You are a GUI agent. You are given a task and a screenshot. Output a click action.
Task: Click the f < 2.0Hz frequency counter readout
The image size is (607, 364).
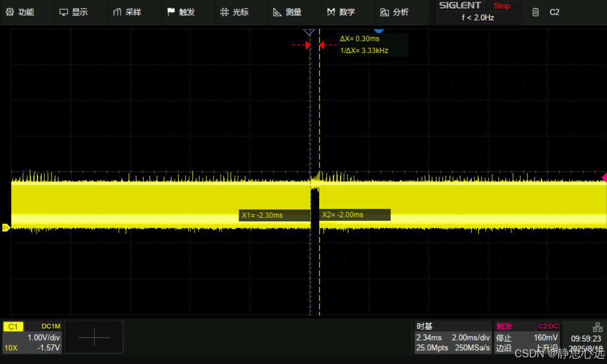(x=478, y=18)
